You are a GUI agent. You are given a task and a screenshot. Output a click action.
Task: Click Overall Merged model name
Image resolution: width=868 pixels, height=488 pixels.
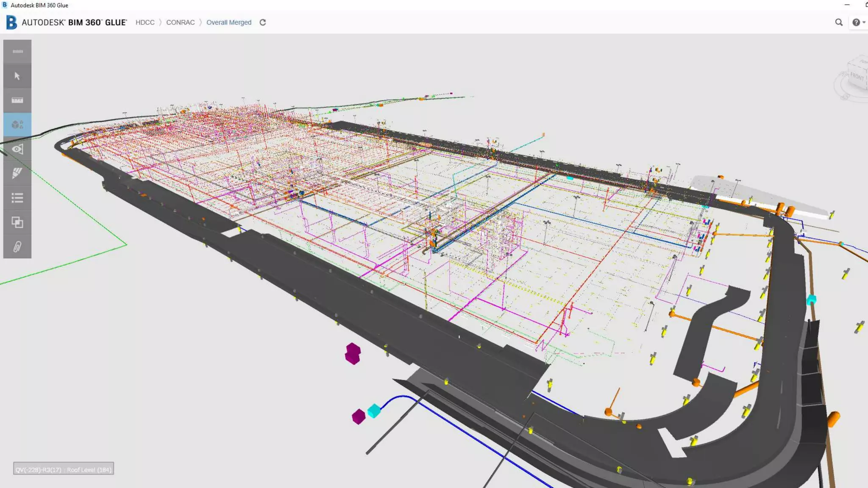(228, 22)
